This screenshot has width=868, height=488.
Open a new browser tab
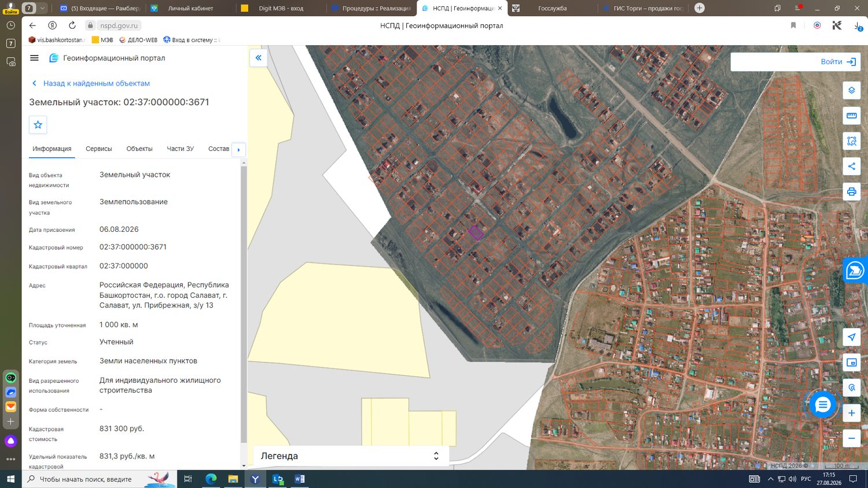coord(699,8)
